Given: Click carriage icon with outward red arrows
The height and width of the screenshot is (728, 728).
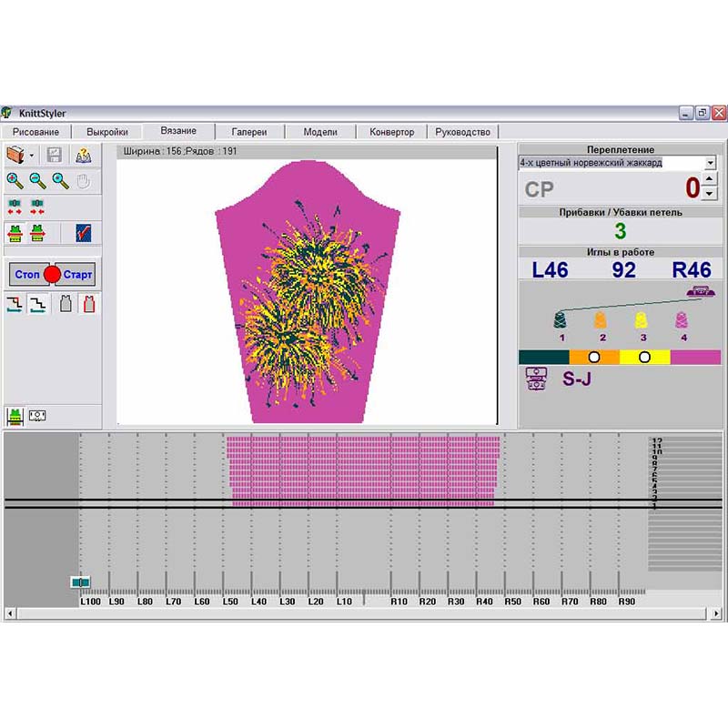Looking at the screenshot, I should coord(15,207).
